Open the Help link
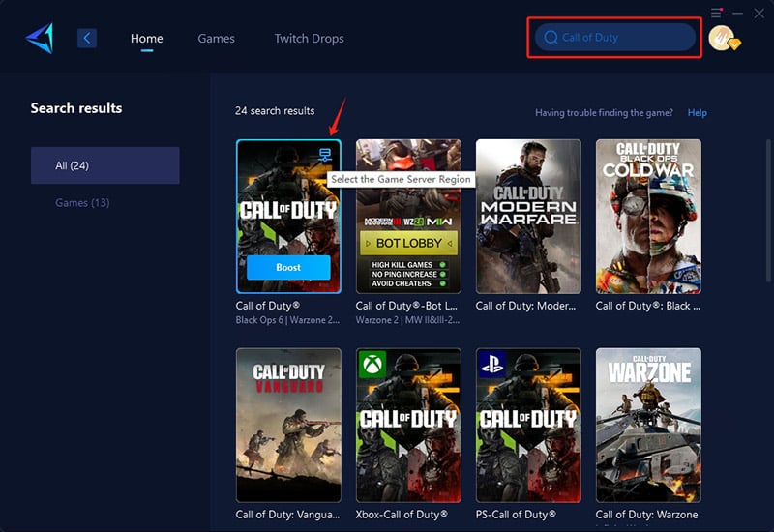Screen dimensions: 774x532 tap(697, 113)
